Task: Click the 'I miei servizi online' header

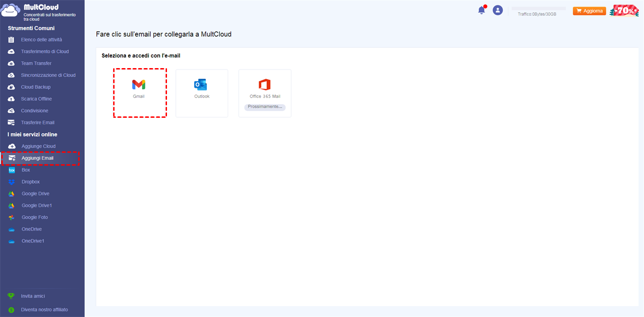Action: pos(33,134)
